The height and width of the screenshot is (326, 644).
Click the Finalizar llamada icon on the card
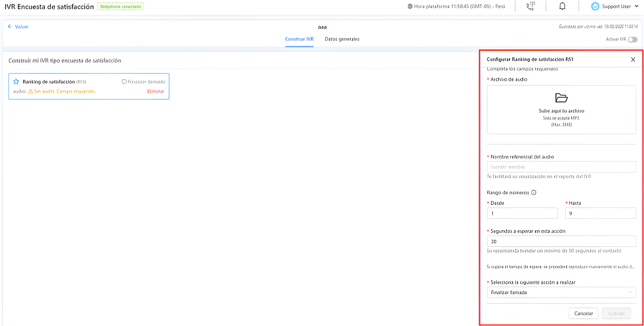(124, 81)
